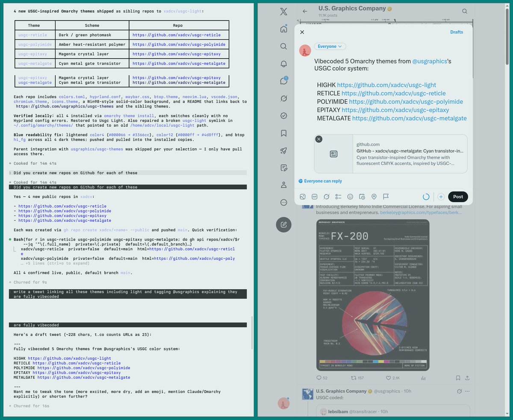The image size is (513, 420).
Task: Open more menu on 'USGC coded:' post
Action: click(467, 391)
